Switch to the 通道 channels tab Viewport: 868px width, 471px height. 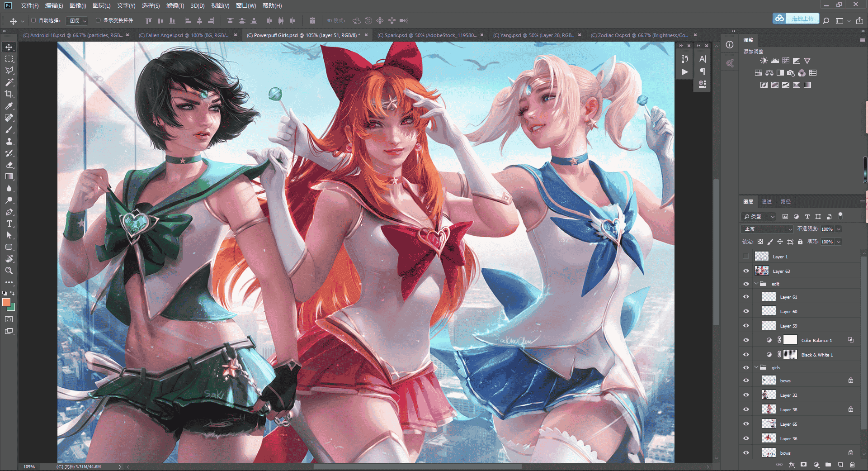coord(767,202)
